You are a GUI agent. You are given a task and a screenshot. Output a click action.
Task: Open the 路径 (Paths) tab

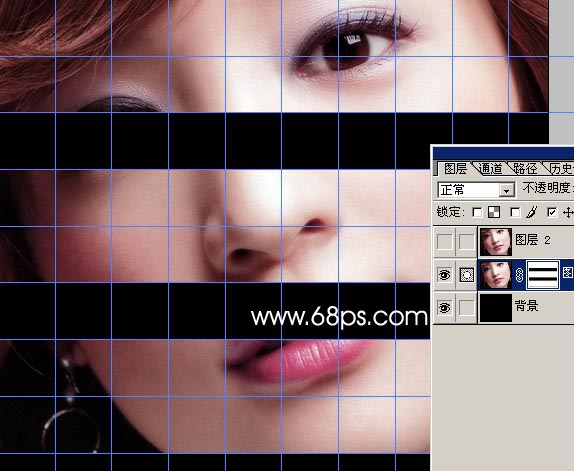(525, 168)
